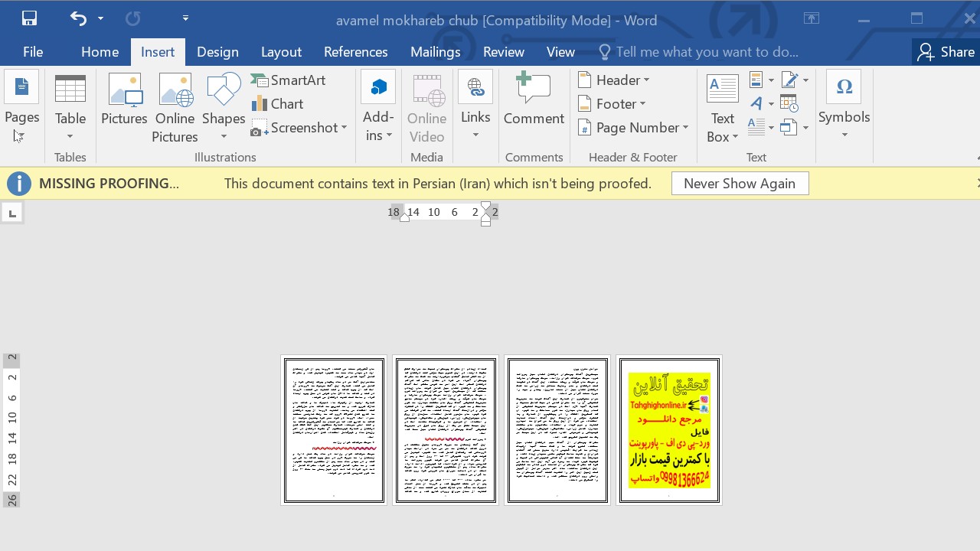Open Quick Parts icon in Text group

(x=756, y=80)
